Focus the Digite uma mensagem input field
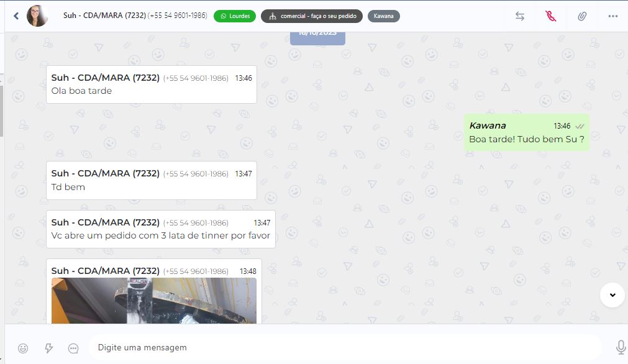628x364 pixels. [345, 348]
